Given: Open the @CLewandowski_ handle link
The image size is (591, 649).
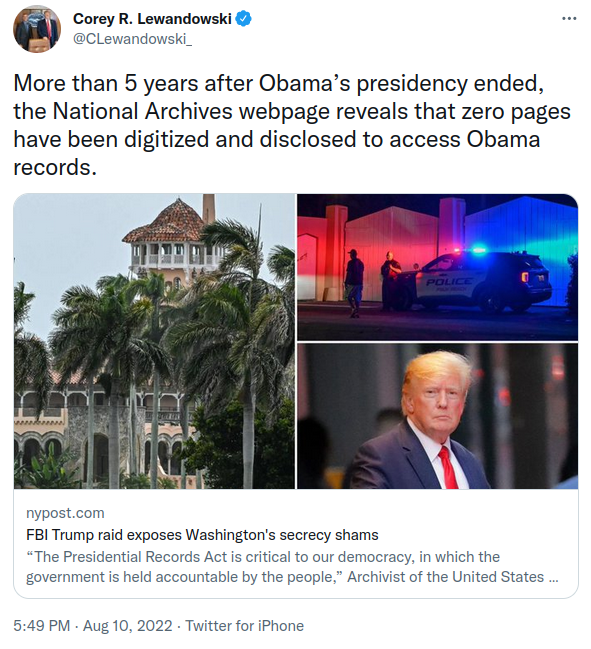Looking at the screenshot, I should 132,39.
